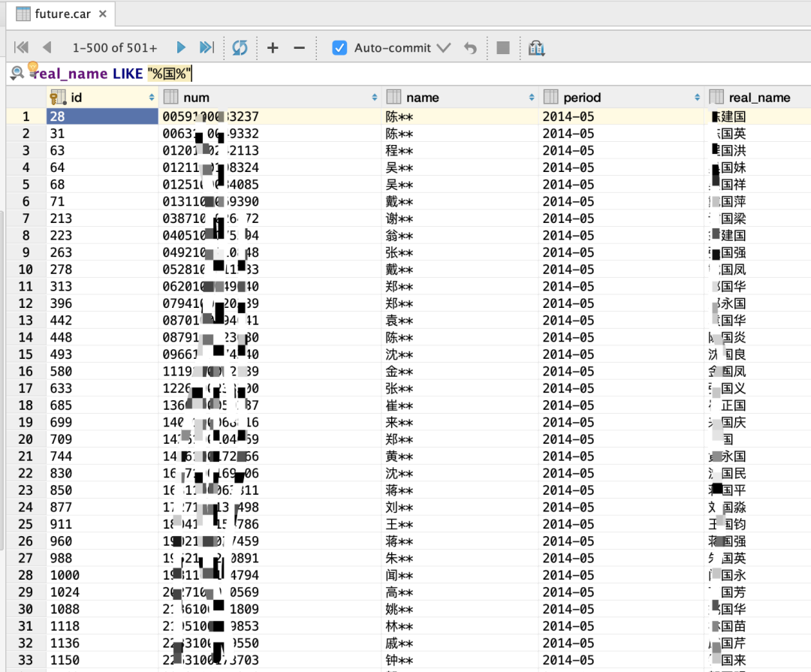Click the future.car tab table icon
Screen dimensions: 811x672
(23, 14)
